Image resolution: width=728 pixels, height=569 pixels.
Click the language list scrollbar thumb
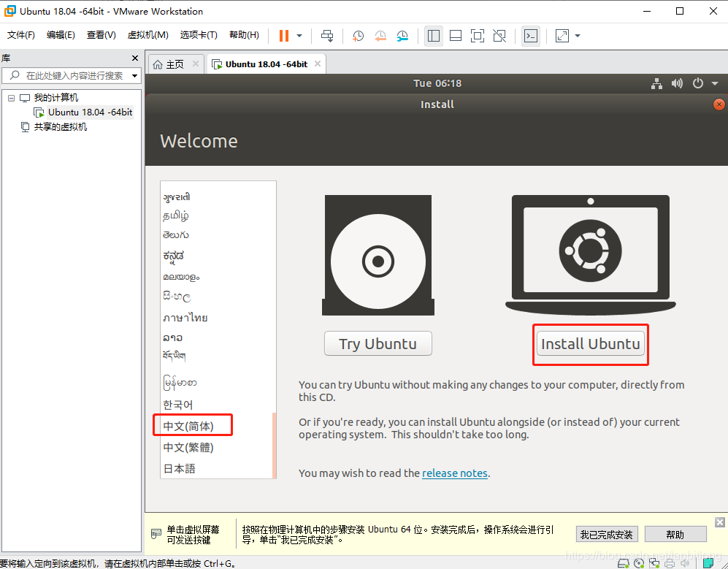[274, 445]
